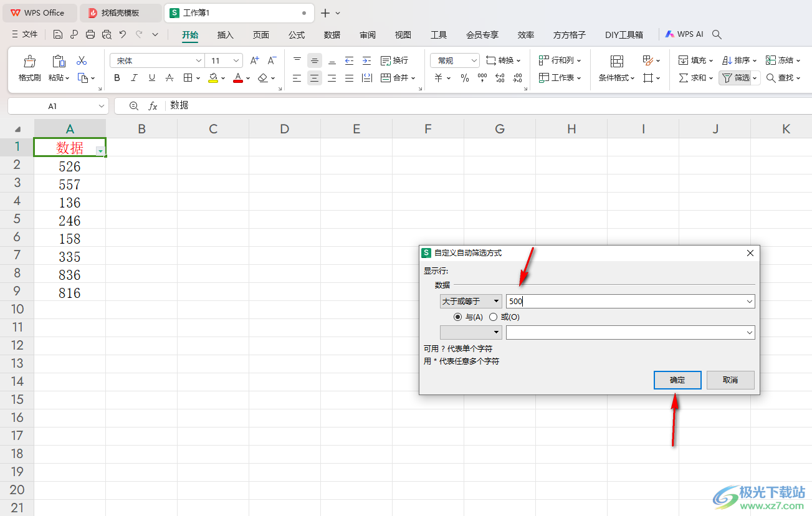Open Print Preview from quick access toolbar
This screenshot has width=812, height=516.
[x=107, y=35]
